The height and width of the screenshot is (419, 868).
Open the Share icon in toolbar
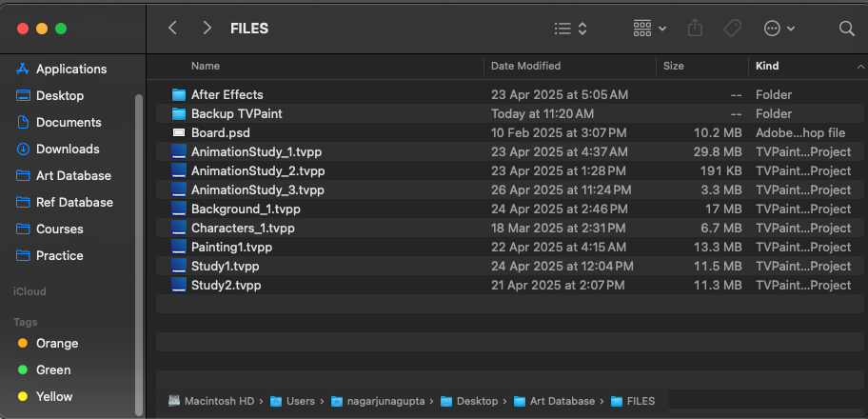(695, 29)
